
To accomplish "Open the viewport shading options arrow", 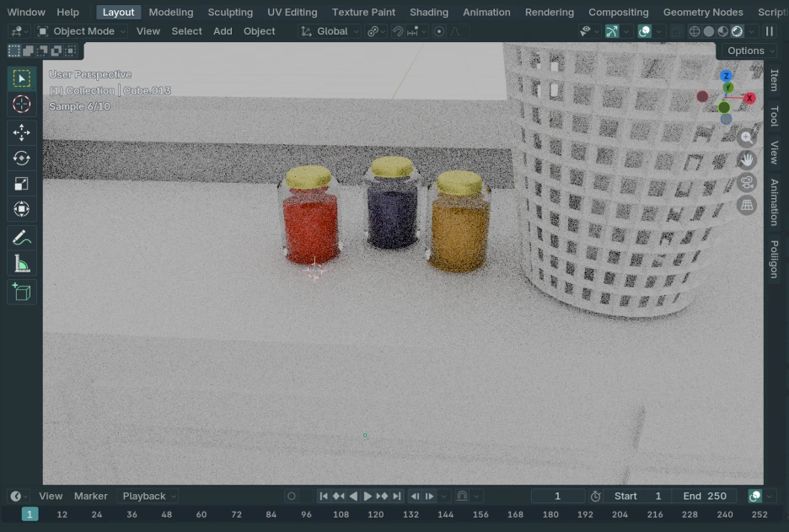I will point(751,31).
